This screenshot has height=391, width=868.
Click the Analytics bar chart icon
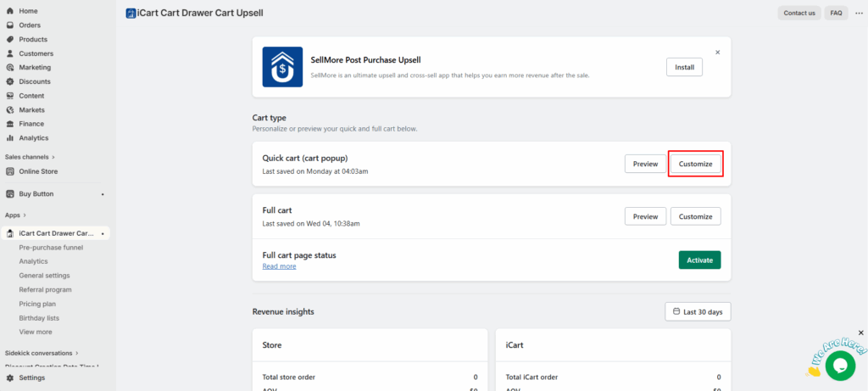click(10, 137)
